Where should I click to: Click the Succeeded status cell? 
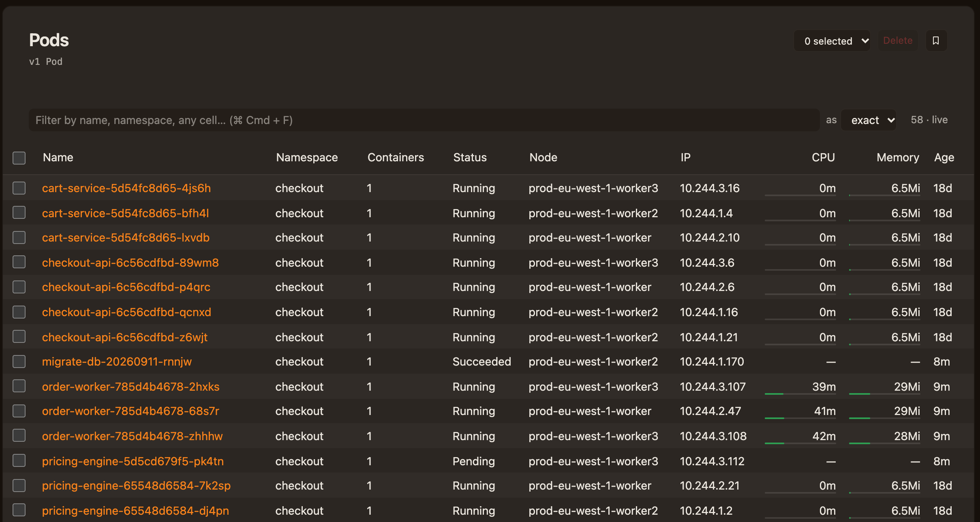(481, 362)
